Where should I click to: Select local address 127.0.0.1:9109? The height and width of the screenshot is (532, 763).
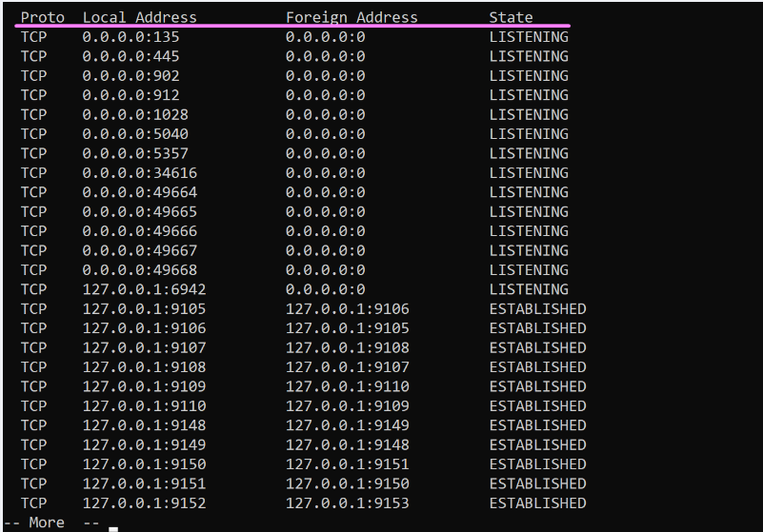[144, 387]
